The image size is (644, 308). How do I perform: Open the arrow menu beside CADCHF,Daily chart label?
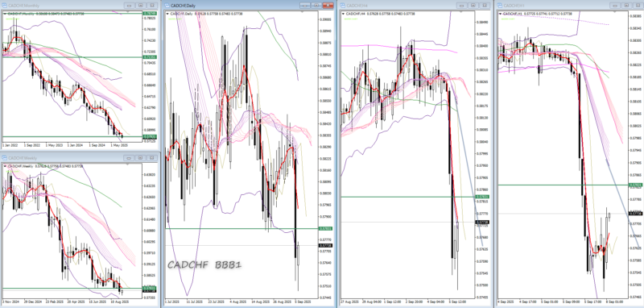(167, 14)
